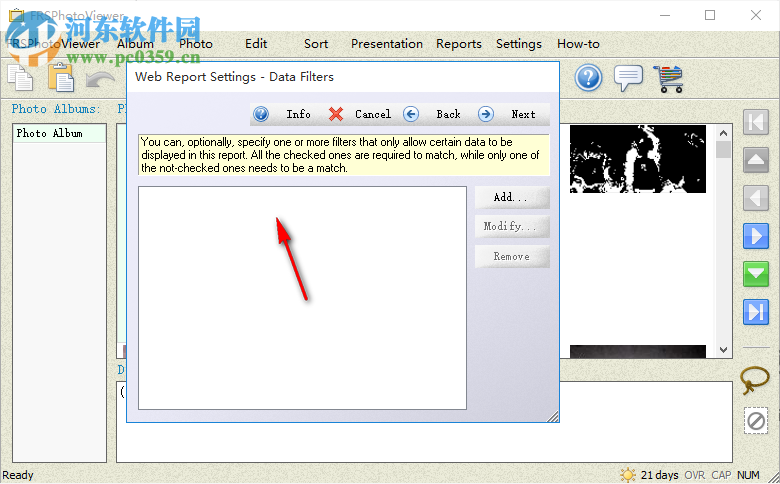Open the Edit menu
This screenshot has width=780, height=484.
tap(256, 44)
